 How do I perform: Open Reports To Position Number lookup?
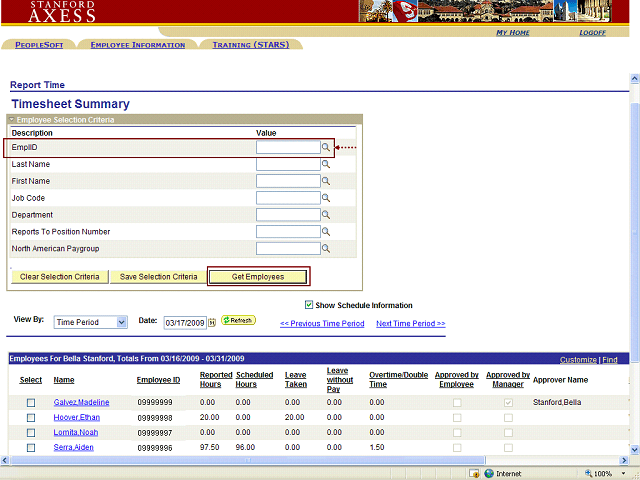[326, 232]
